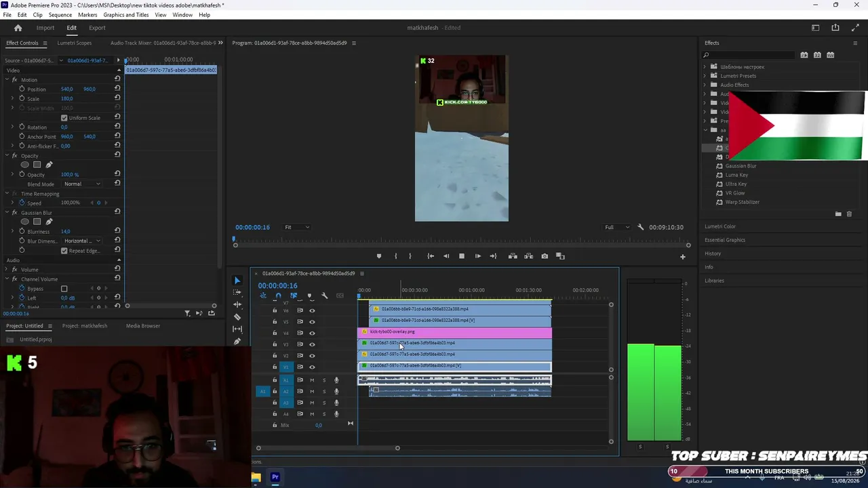
Task: Open the Blur Dimensions dropdown
Action: (82, 241)
